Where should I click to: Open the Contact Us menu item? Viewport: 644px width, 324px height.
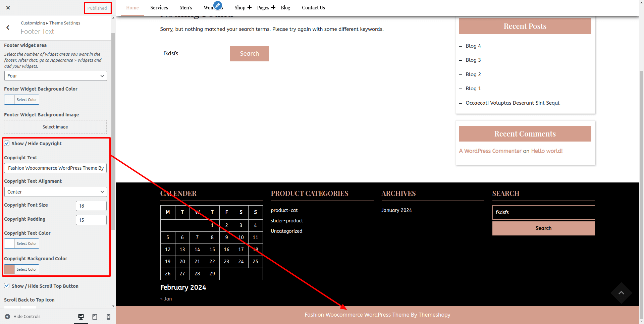click(313, 8)
